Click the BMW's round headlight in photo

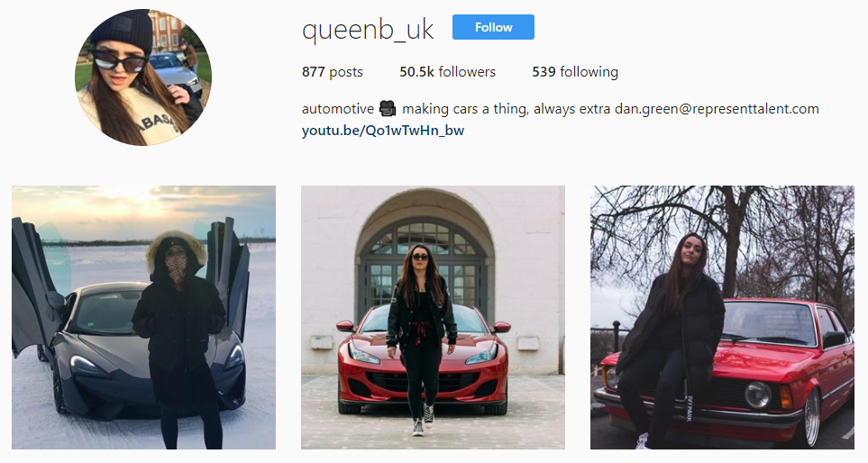tap(757, 395)
